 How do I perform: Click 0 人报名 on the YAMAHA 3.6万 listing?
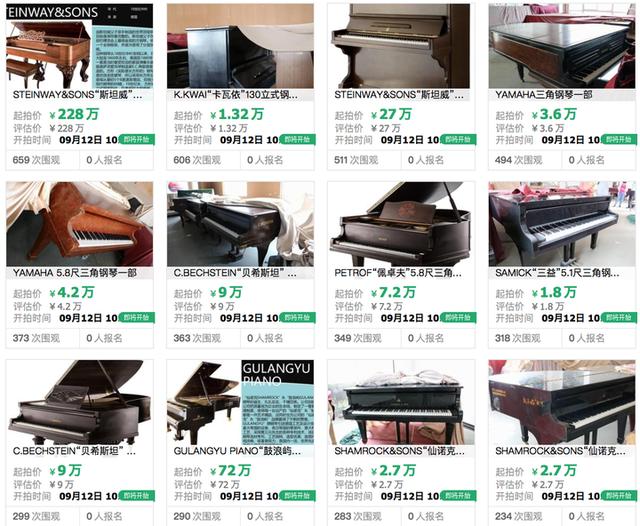(x=587, y=160)
